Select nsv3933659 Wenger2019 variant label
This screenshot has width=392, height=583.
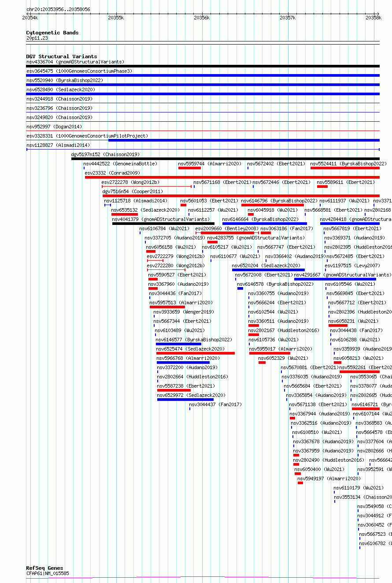coord(184,312)
